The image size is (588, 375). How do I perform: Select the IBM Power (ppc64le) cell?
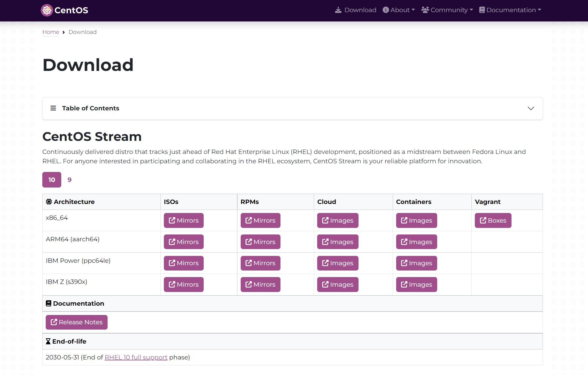(x=101, y=263)
